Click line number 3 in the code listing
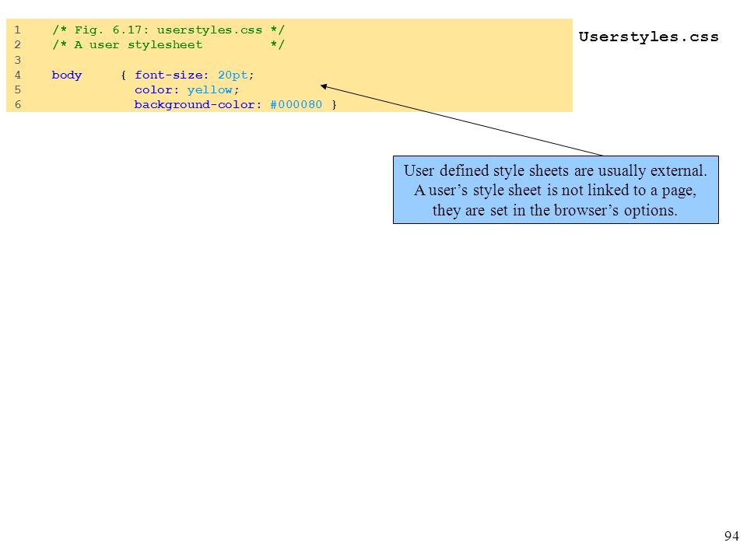The width and height of the screenshot is (747, 560). coord(18,60)
